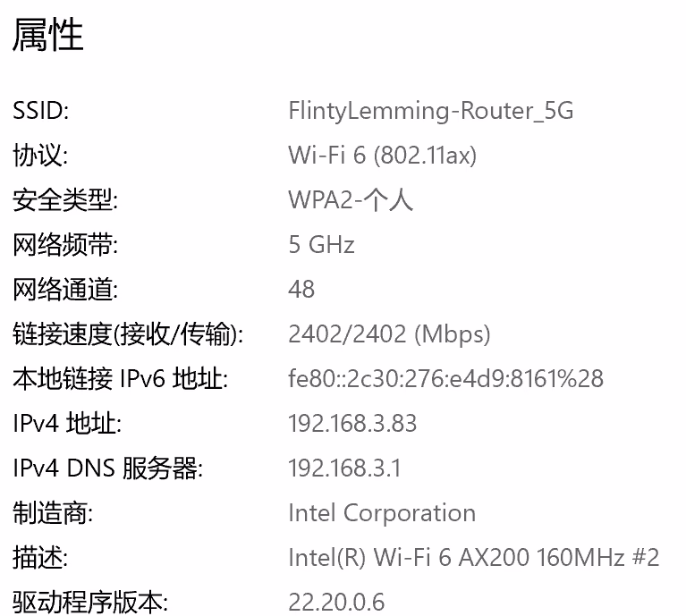Viewport: 686px width, 616px height.
Task: Click the 属性 heading
Action: pos(48,36)
